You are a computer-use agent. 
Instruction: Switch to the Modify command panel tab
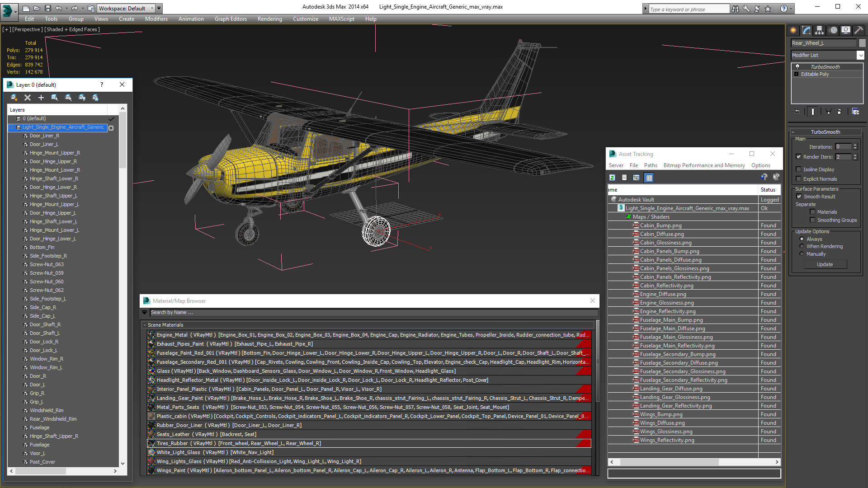807,30
